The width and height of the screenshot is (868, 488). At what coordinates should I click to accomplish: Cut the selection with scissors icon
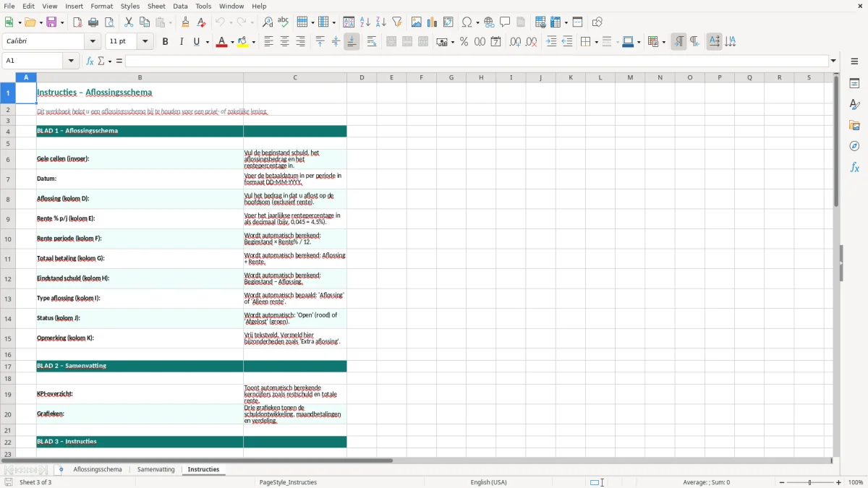(x=129, y=22)
